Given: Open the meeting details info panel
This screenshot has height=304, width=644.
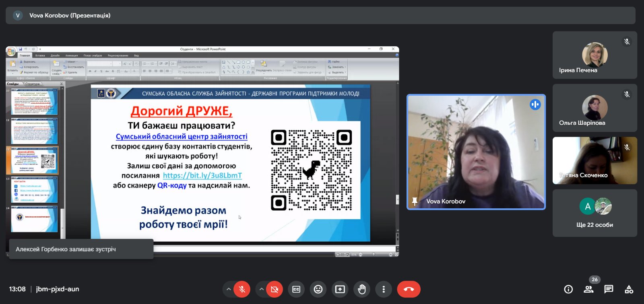Looking at the screenshot, I should click(x=568, y=289).
